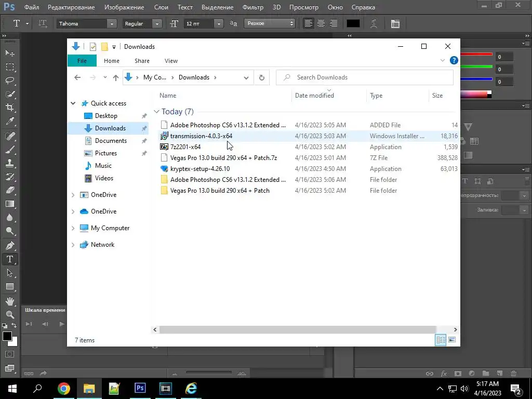This screenshot has height=399, width=532.
Task: Open the address bar history dropdown
Action: [x=246, y=78]
